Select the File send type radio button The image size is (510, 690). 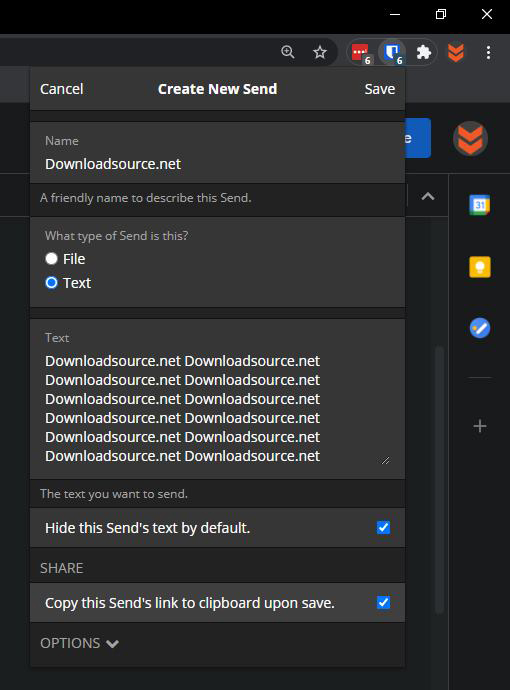pos(51,258)
